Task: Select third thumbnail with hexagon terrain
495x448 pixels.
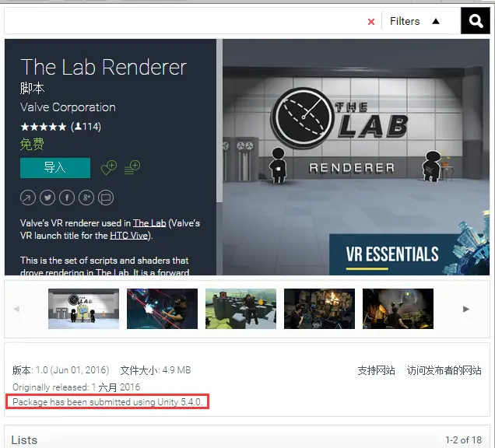Action: click(240, 309)
